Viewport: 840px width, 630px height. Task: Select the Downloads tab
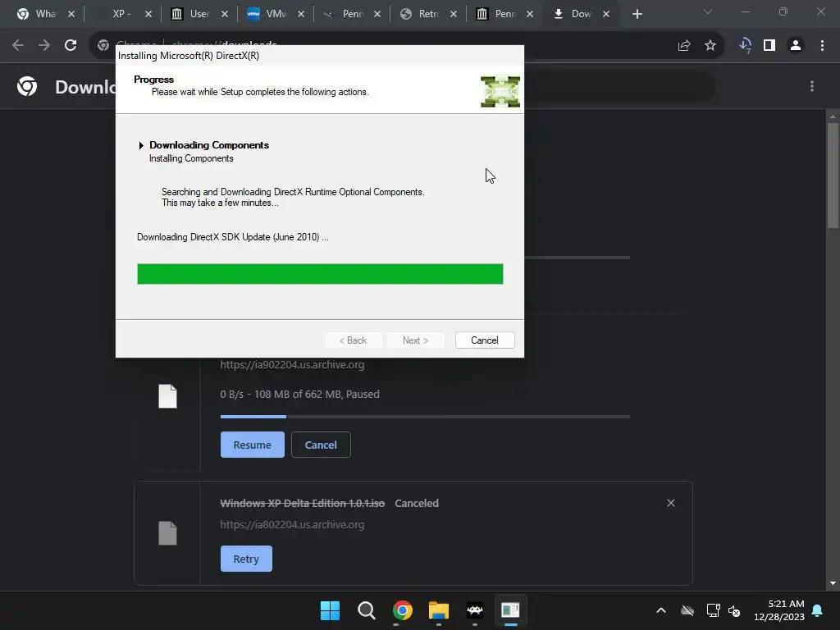[580, 14]
